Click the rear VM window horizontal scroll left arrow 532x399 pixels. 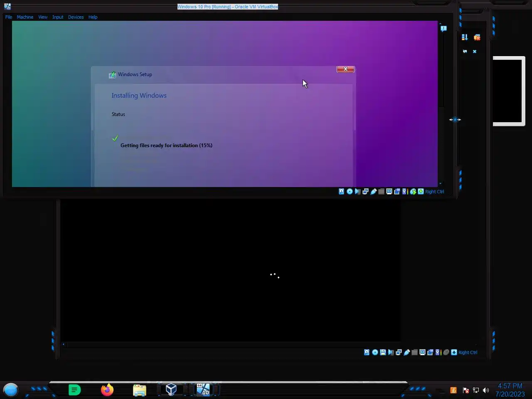(64, 344)
